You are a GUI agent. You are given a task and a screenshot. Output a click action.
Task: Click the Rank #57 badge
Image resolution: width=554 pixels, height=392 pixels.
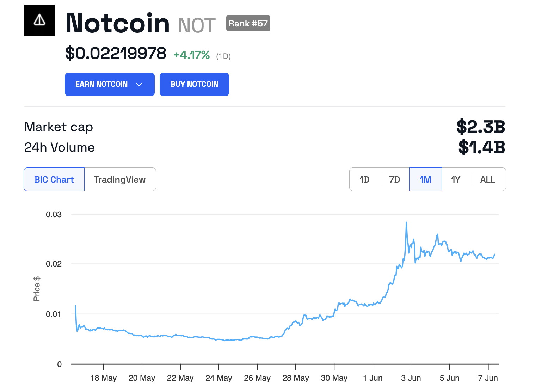(x=248, y=23)
